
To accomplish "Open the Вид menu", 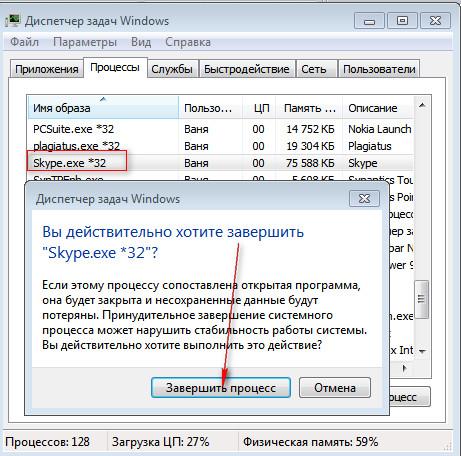I will coord(141,42).
